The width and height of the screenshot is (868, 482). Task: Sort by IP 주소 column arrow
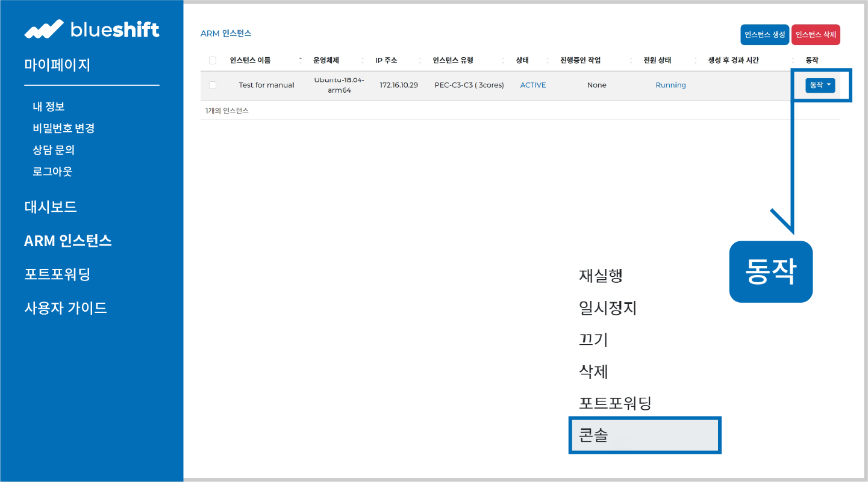(420, 60)
